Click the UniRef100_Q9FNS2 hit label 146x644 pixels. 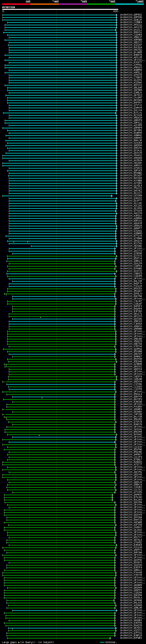131,15
